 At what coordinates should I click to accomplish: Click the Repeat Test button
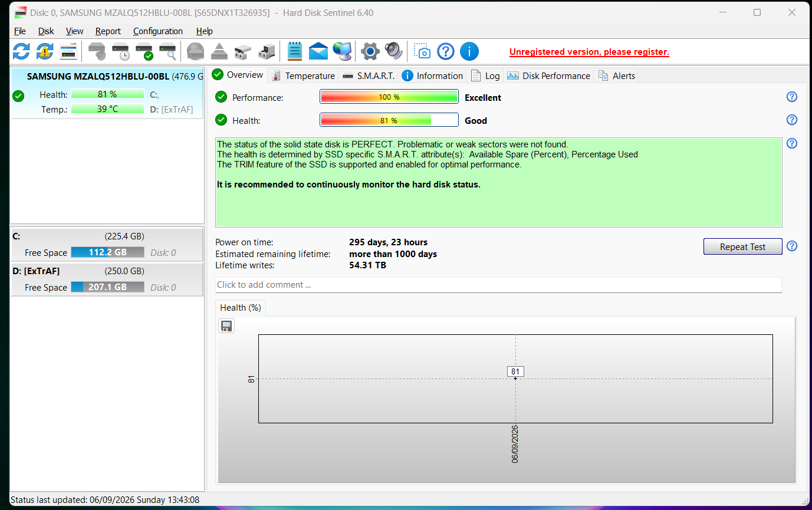742,246
